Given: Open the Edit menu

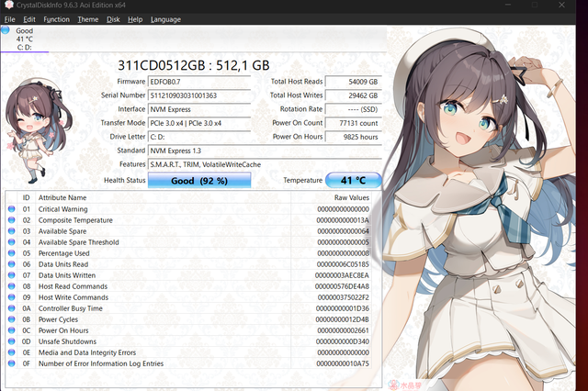Looking at the screenshot, I should [29, 19].
